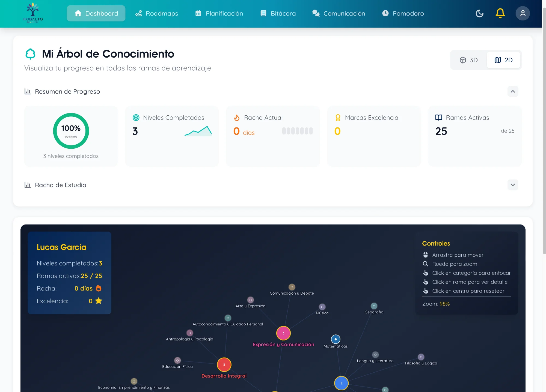
Task: Open the Roadmaps tab
Action: point(157,13)
